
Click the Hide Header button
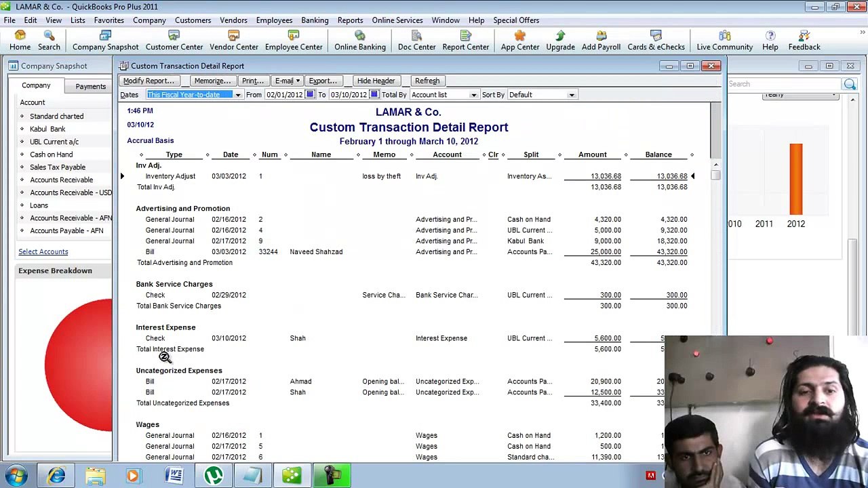(x=376, y=81)
